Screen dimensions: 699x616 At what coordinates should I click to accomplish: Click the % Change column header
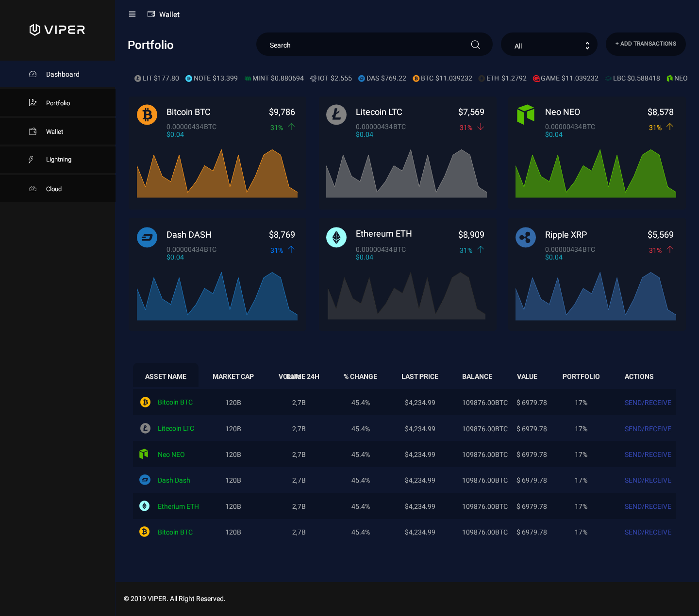360,376
